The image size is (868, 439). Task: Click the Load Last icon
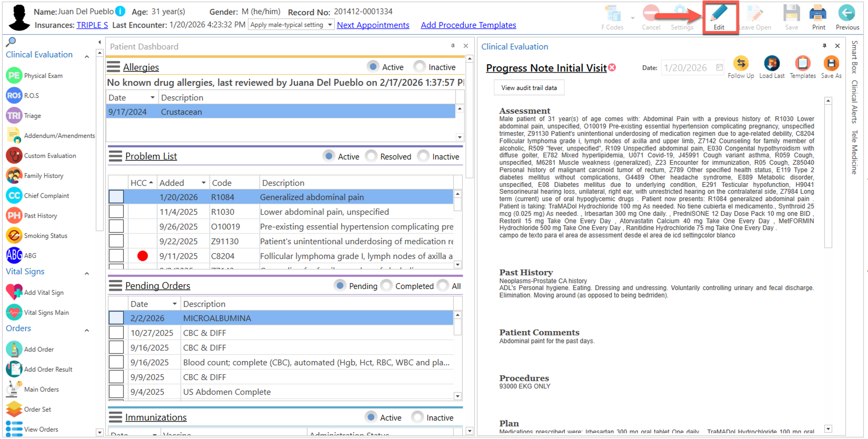point(771,64)
